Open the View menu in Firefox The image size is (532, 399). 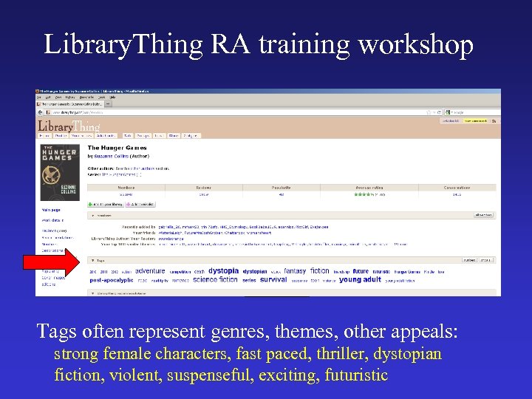(58, 97)
